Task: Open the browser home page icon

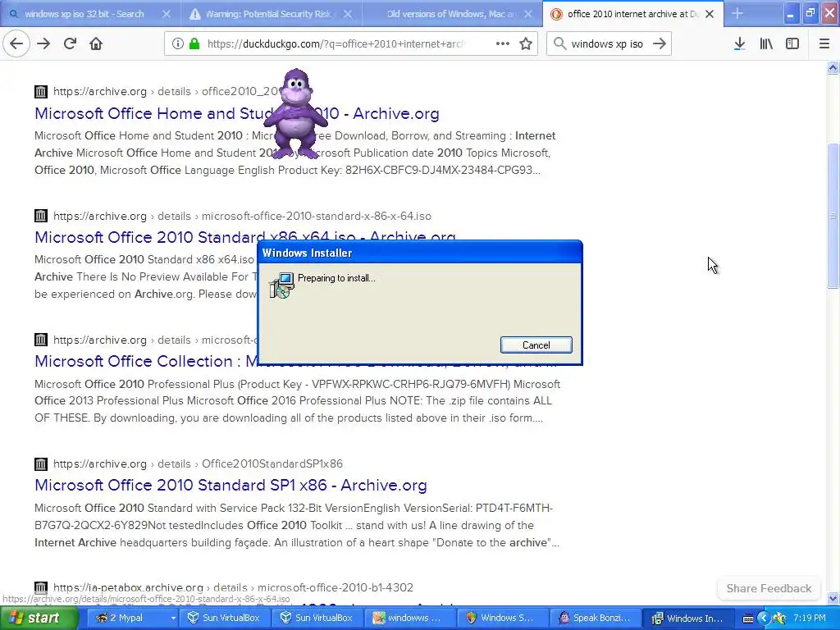Action: coord(96,43)
